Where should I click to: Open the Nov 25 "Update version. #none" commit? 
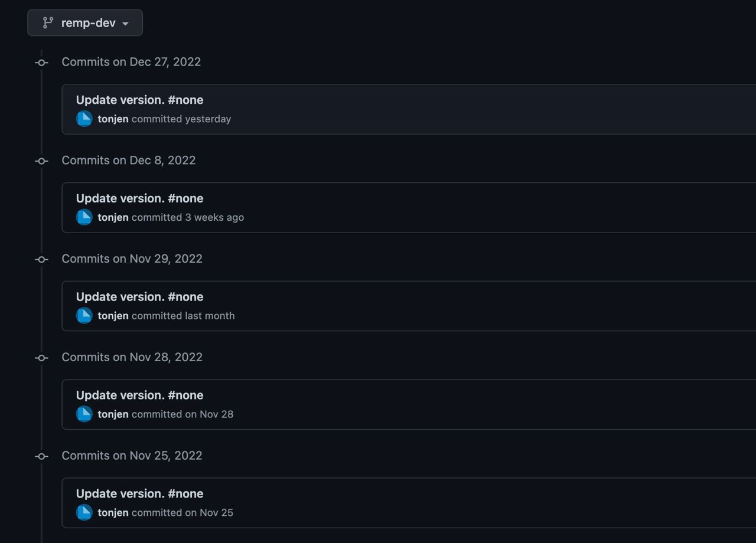pos(139,493)
